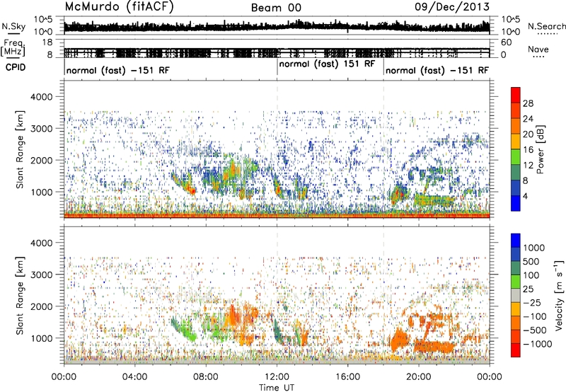Screen dimensions: 566x392
Task: Click the 500 label on Velocity colorbar
Action: coord(531,262)
